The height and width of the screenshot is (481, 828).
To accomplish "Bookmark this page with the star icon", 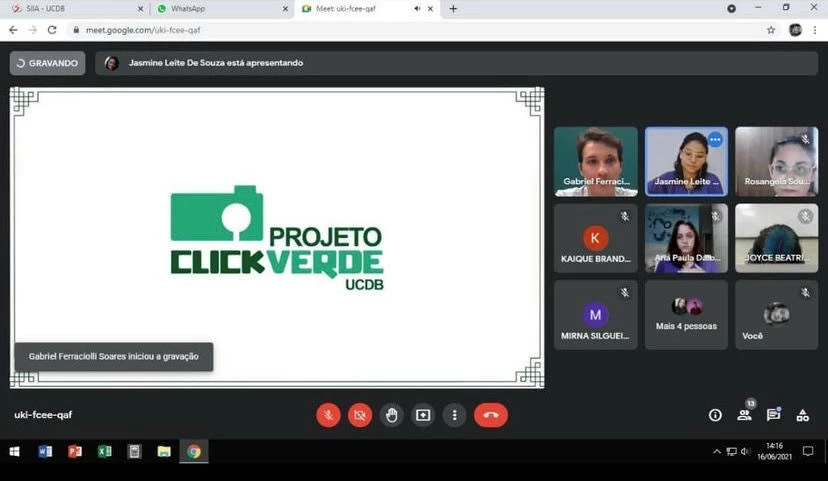I will coord(771,30).
